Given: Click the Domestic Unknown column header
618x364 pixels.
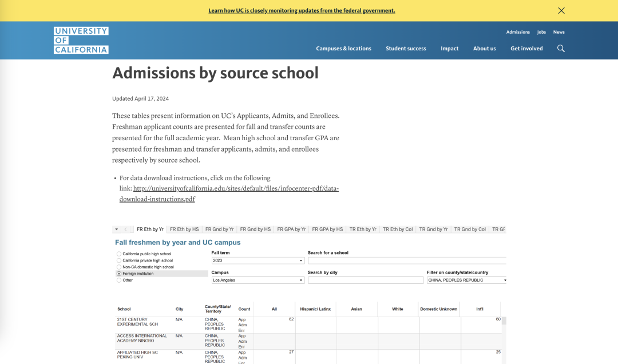Looking at the screenshot, I should tap(439, 309).
